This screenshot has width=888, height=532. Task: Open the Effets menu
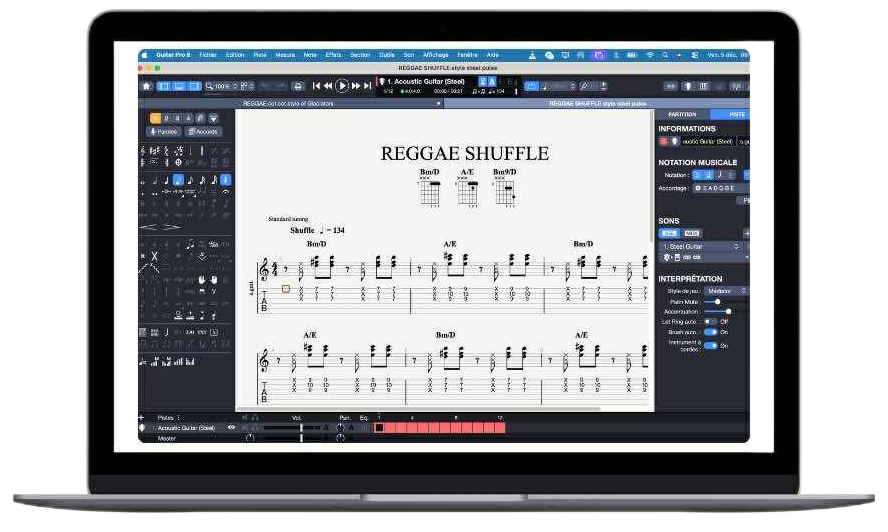pyautogui.click(x=334, y=55)
